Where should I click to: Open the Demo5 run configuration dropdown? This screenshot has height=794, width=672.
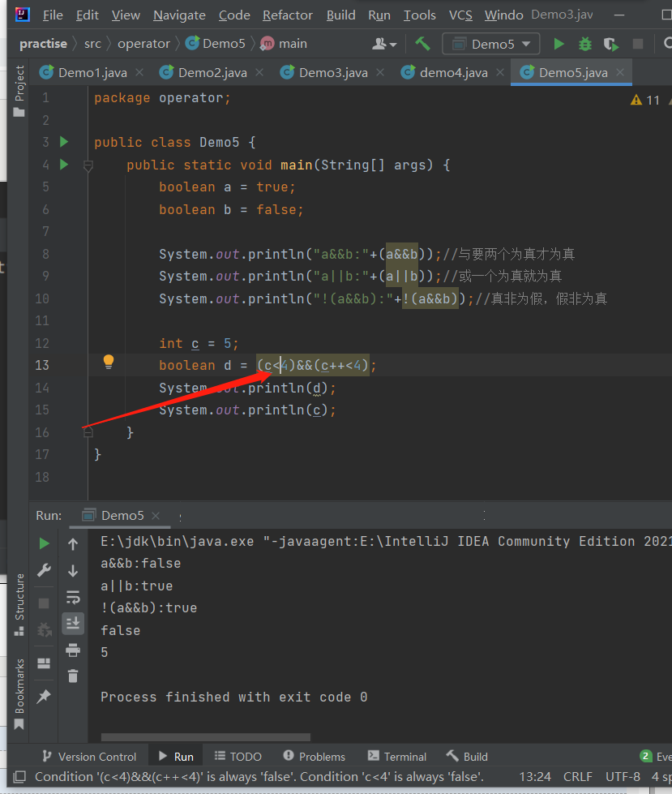click(491, 44)
